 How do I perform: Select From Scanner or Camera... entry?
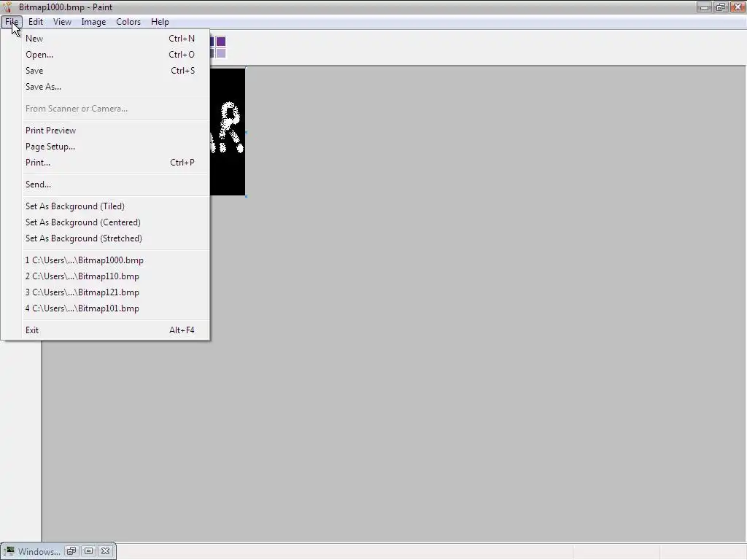point(106,109)
